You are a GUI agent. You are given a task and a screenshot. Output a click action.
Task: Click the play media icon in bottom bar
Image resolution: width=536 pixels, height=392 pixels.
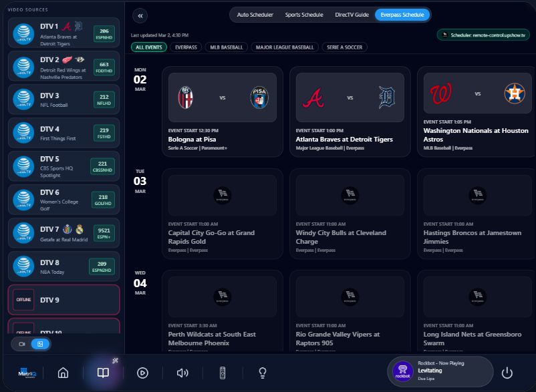(142, 373)
